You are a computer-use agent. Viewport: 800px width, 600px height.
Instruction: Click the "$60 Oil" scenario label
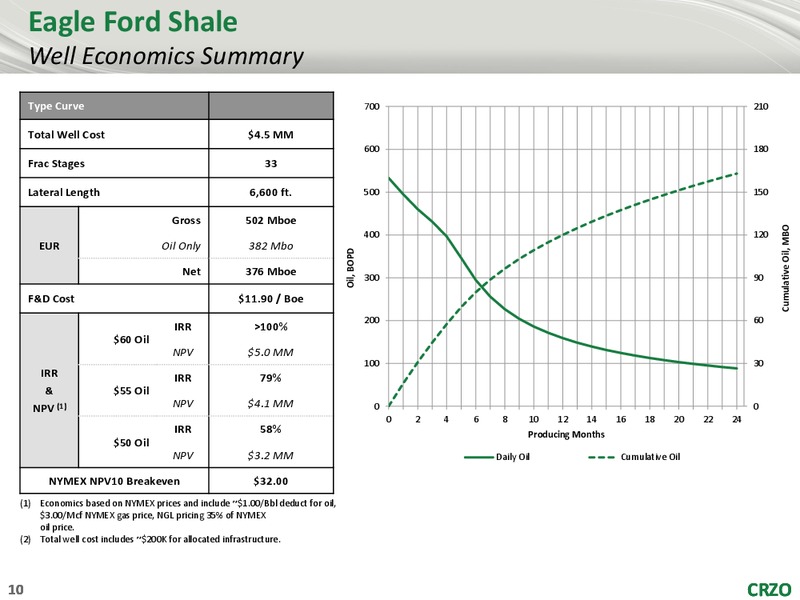click(x=131, y=339)
